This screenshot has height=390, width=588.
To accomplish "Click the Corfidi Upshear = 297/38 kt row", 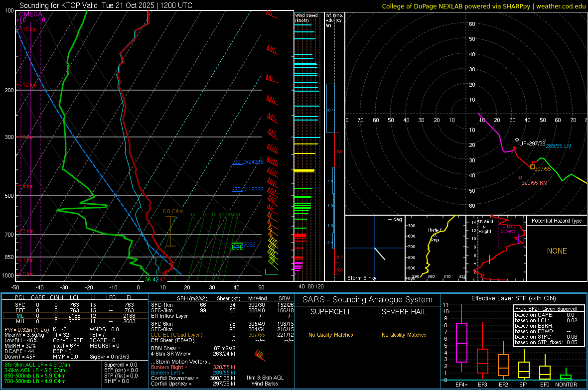I will coord(193,384).
